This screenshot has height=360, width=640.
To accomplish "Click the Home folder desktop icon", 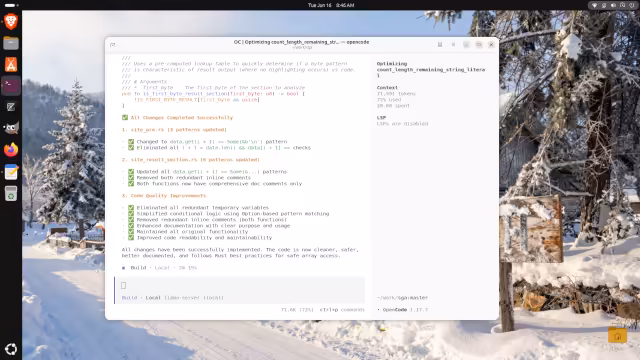I will (617, 336).
